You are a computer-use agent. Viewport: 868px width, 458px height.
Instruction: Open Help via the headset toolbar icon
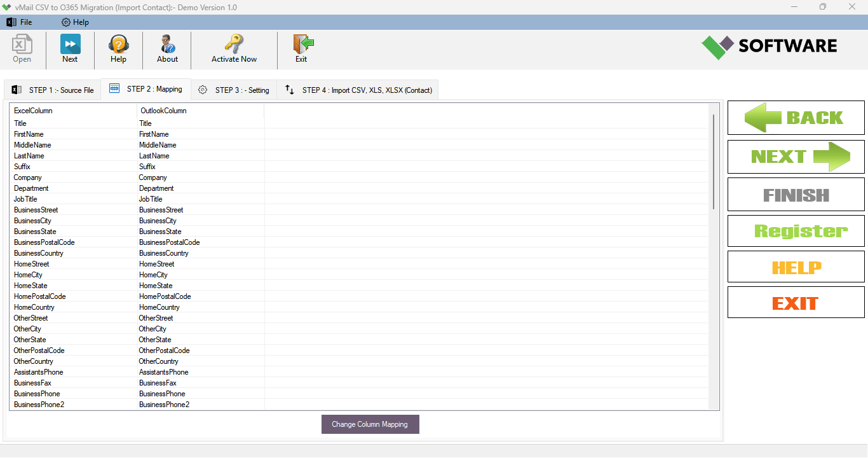coord(118,45)
